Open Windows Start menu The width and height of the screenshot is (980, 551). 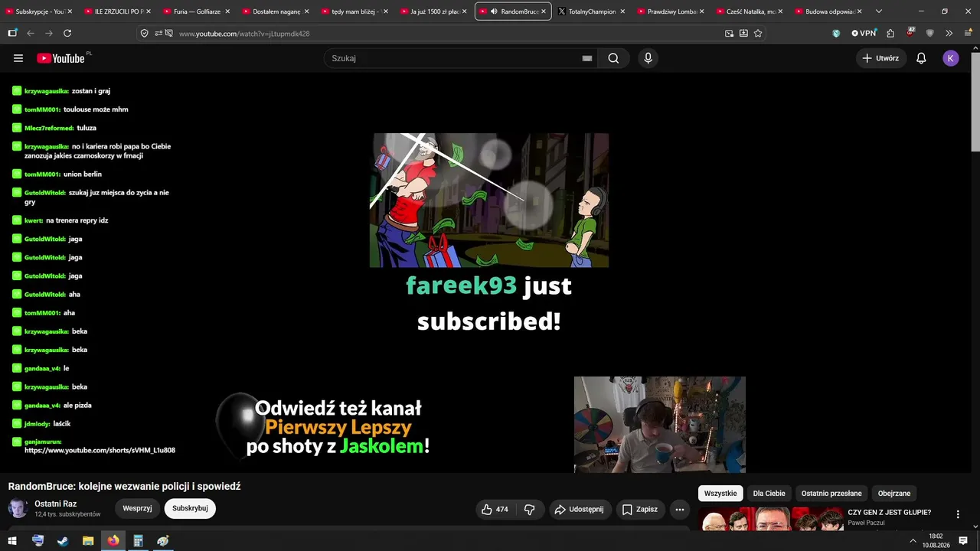(x=13, y=541)
